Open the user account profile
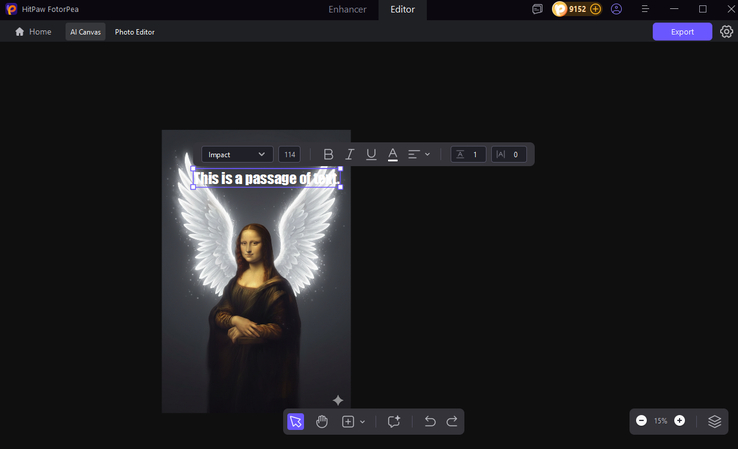738x449 pixels. click(x=616, y=9)
